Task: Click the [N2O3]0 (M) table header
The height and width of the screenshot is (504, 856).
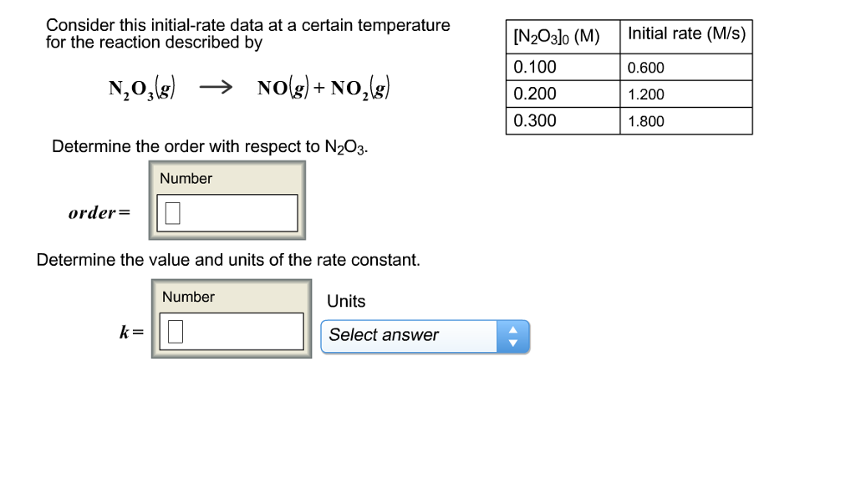Action: coord(558,34)
